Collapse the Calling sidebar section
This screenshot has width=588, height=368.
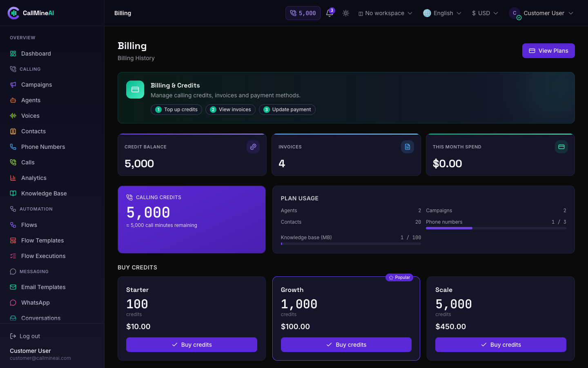coord(30,69)
